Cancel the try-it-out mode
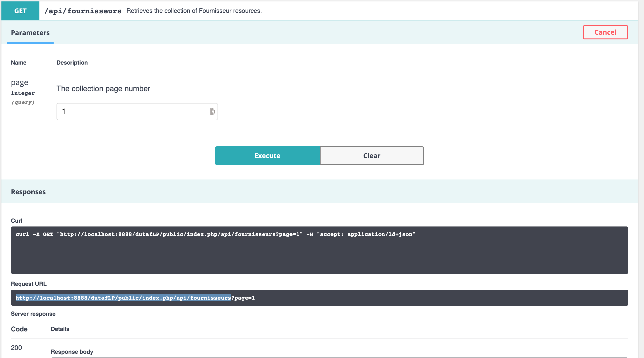 605,32
